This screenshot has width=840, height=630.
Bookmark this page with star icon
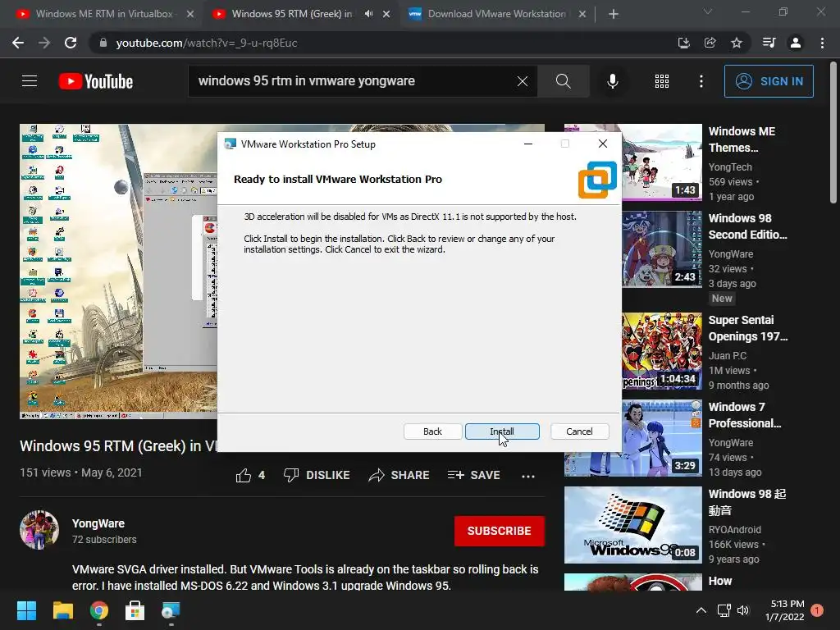pyautogui.click(x=737, y=43)
